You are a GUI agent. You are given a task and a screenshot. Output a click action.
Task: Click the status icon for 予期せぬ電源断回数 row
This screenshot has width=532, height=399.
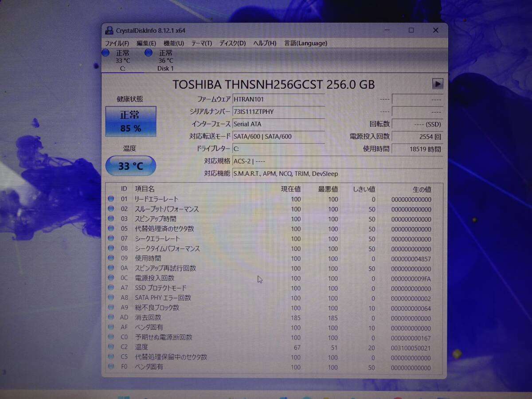pyautogui.click(x=111, y=337)
